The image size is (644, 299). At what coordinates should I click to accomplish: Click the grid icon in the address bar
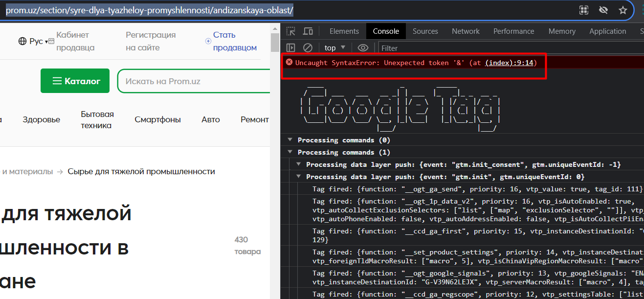point(583,10)
